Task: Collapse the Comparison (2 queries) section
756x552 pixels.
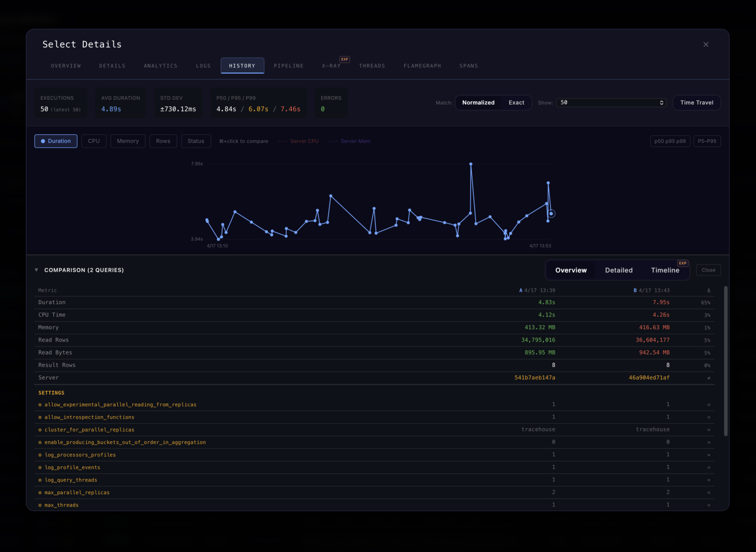Action: coord(37,270)
